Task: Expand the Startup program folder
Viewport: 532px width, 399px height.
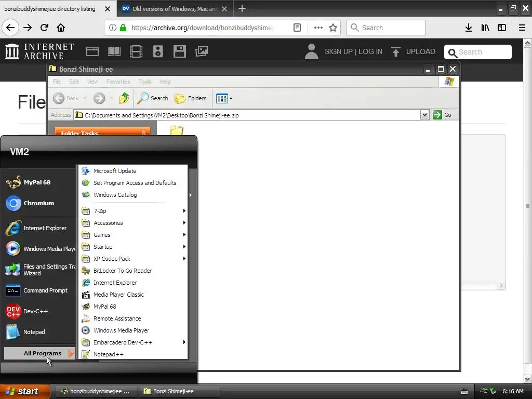Action: pos(133,247)
